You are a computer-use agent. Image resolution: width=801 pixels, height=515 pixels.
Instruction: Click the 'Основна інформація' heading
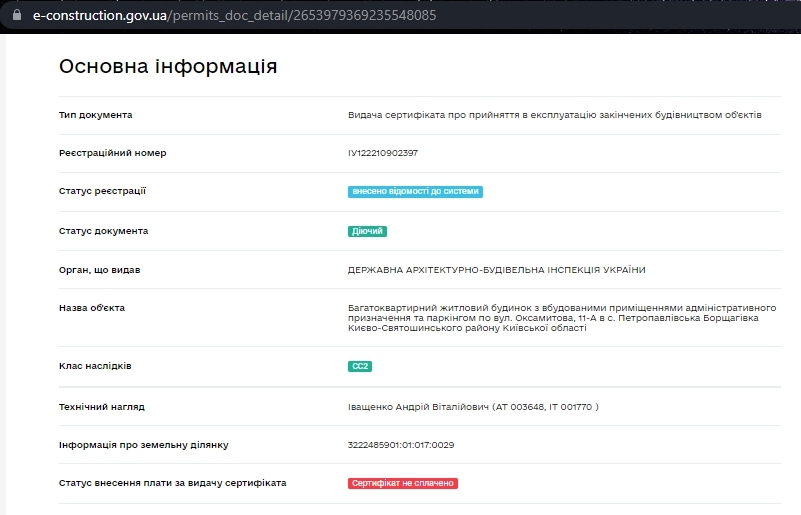point(168,66)
